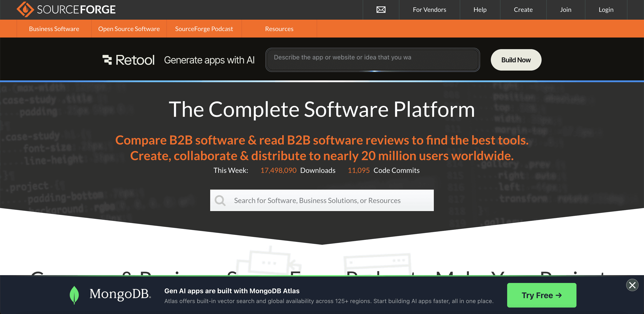Open the Login page
Viewport: 644px width, 314px height.
[606, 10]
